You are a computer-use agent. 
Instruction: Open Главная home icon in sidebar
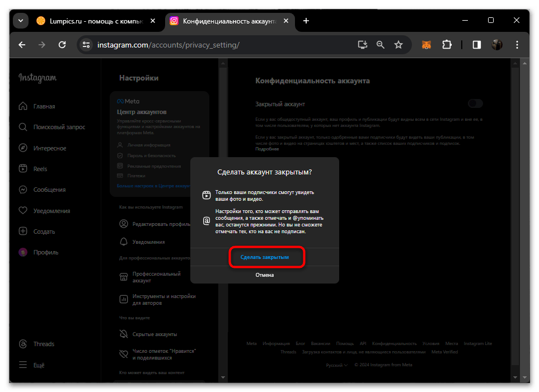click(x=23, y=106)
